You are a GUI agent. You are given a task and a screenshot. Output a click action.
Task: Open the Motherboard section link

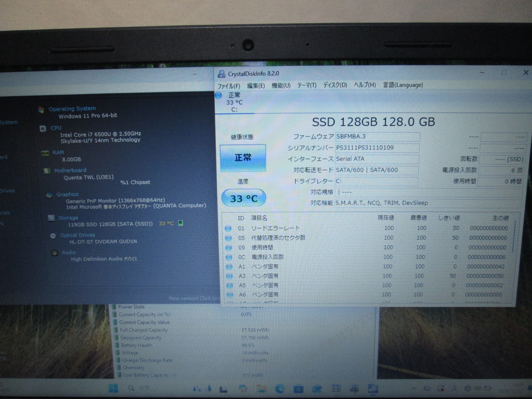click(70, 170)
